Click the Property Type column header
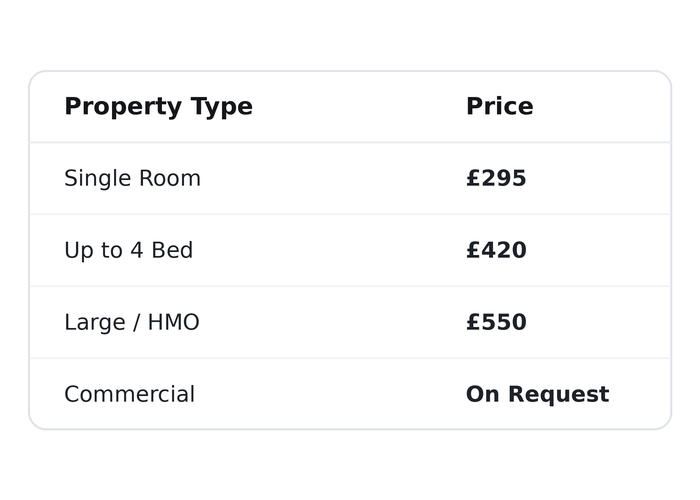700x500 pixels. click(x=158, y=107)
